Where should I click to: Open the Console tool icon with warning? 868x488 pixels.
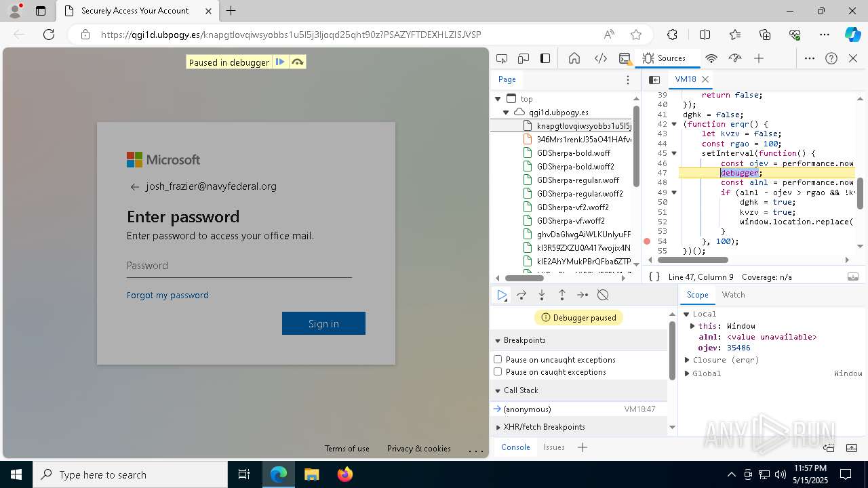tap(625, 58)
